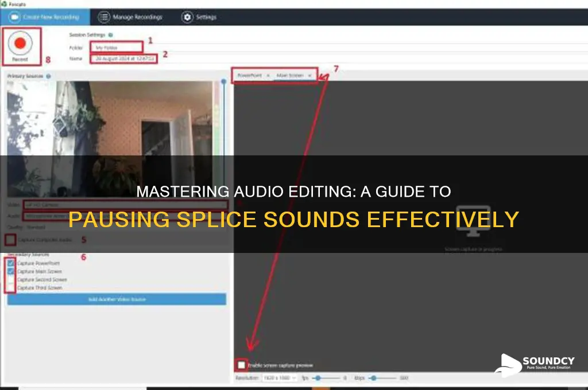Click the Secondary Sources heading

pos(29,255)
